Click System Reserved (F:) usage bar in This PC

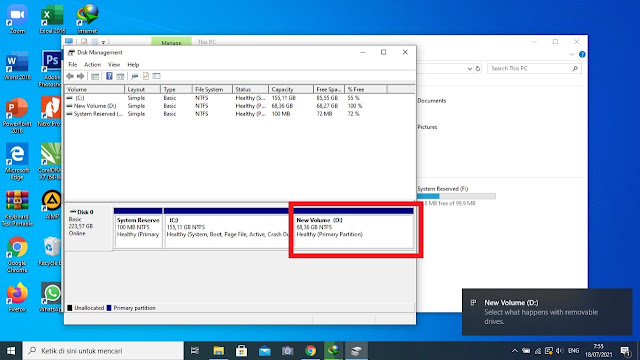click(456, 196)
